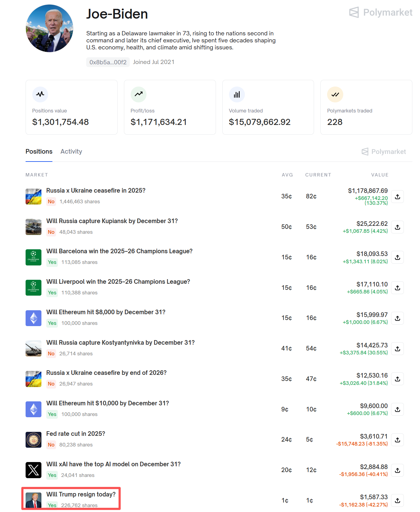The width and height of the screenshot is (420, 512).
Task: Click share icon for Russia x Ukraine ceasefire 2025
Action: (x=397, y=197)
